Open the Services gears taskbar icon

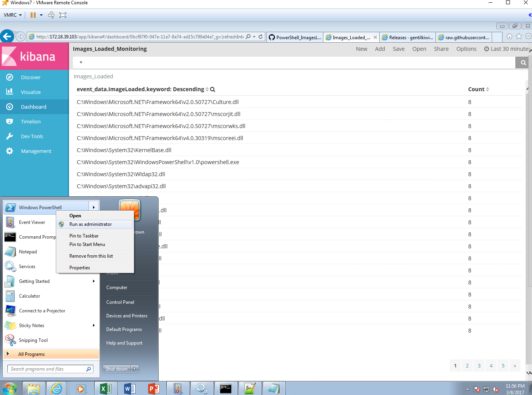coord(202,388)
